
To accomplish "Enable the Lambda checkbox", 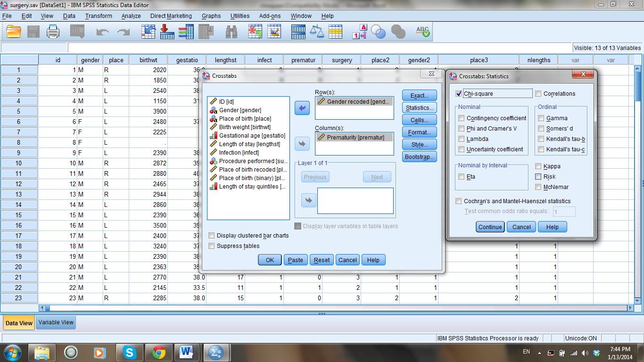I will tap(462, 139).
